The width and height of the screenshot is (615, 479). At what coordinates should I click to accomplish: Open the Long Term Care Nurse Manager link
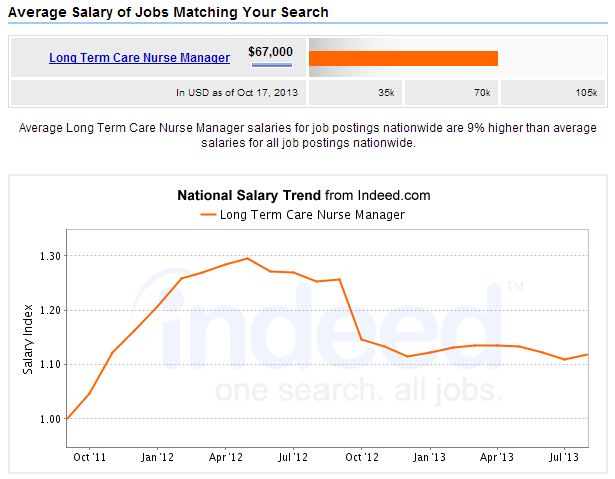pyautogui.click(x=139, y=58)
